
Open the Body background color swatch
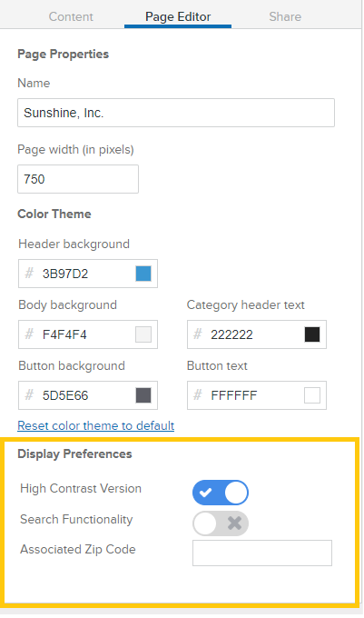pos(143,334)
